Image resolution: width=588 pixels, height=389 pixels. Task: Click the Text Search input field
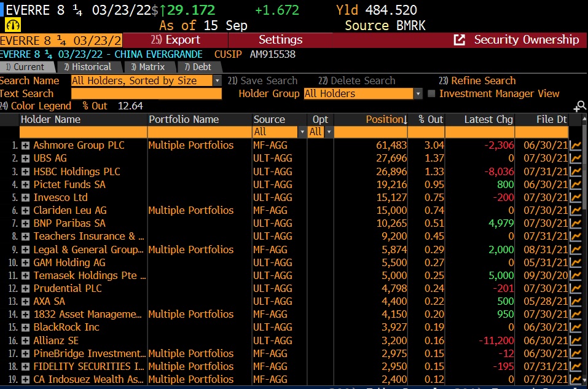[146, 94]
